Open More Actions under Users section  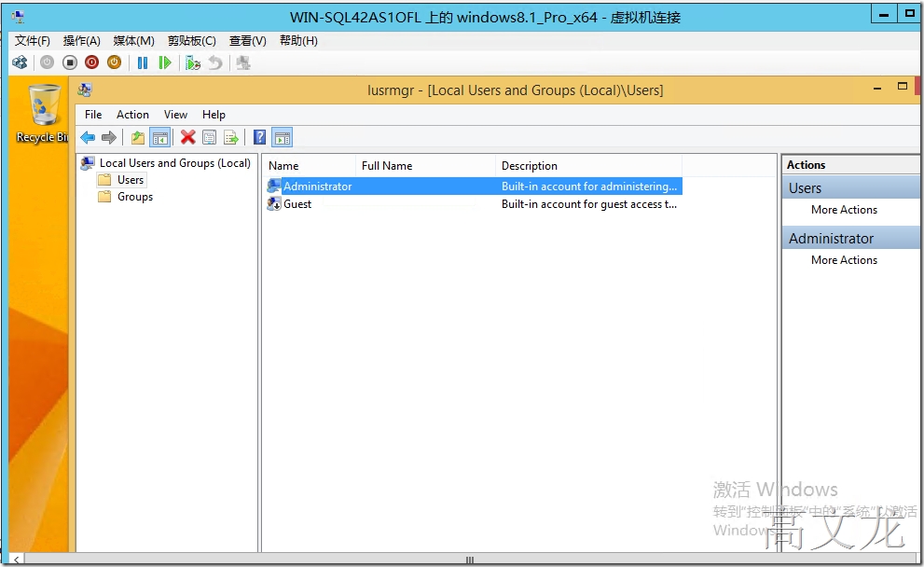click(x=844, y=210)
